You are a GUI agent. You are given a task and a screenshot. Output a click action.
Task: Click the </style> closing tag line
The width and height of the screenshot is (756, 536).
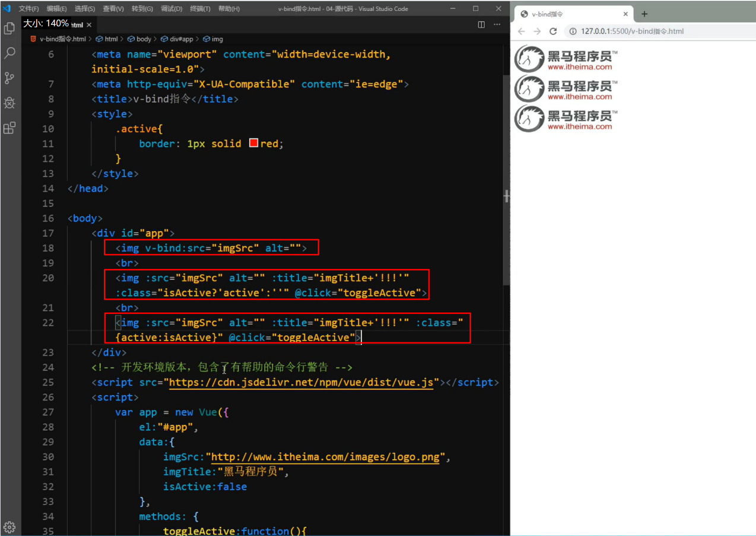[x=115, y=173]
